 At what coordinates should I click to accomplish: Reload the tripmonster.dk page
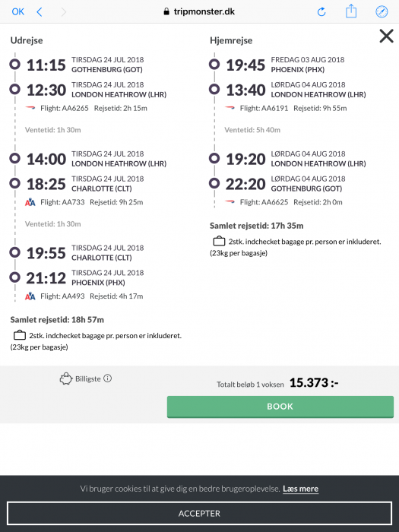click(x=321, y=12)
